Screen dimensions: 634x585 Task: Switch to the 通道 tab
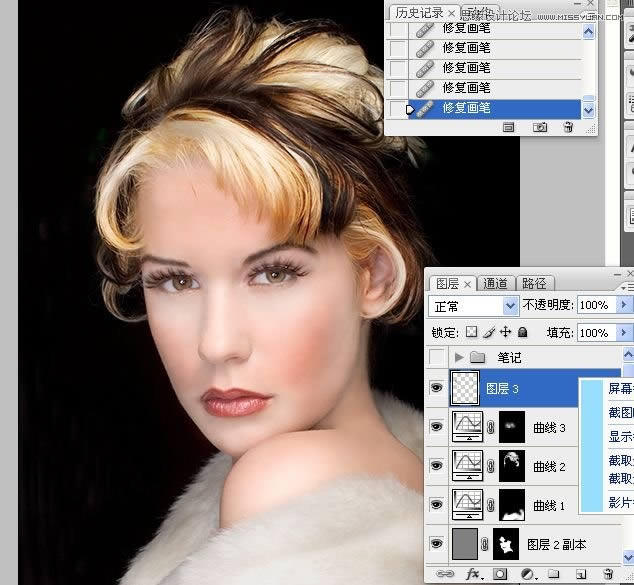[495, 283]
